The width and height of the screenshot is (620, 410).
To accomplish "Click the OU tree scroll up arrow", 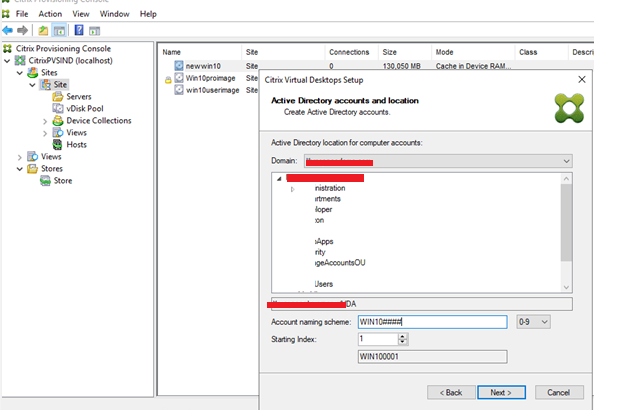I will coord(566,179).
